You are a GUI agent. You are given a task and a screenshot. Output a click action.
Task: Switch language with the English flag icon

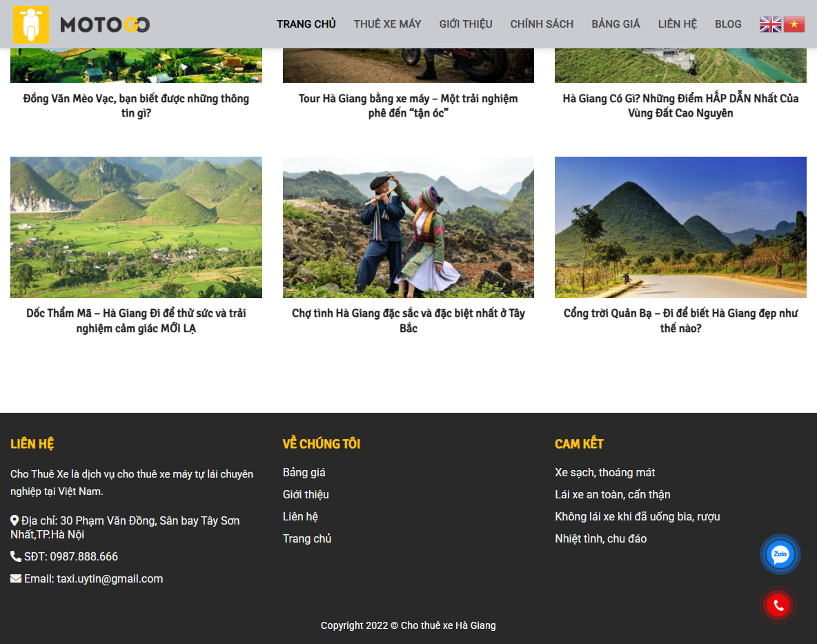tap(770, 23)
